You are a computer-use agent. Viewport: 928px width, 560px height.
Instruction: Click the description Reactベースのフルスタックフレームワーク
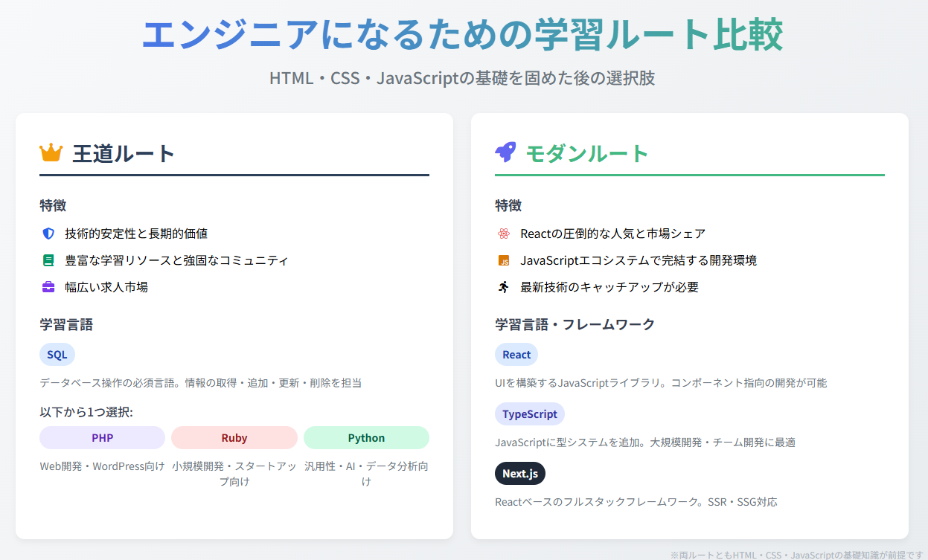tap(636, 502)
